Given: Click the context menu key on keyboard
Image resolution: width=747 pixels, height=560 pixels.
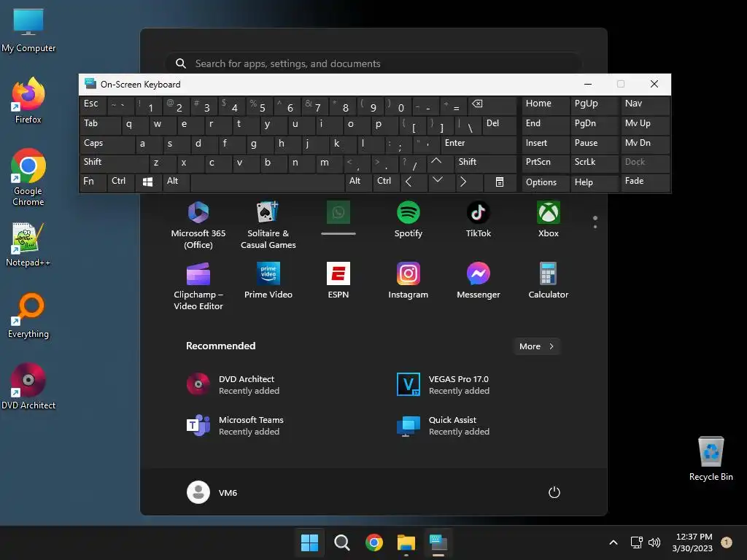Looking at the screenshot, I should [499, 182].
